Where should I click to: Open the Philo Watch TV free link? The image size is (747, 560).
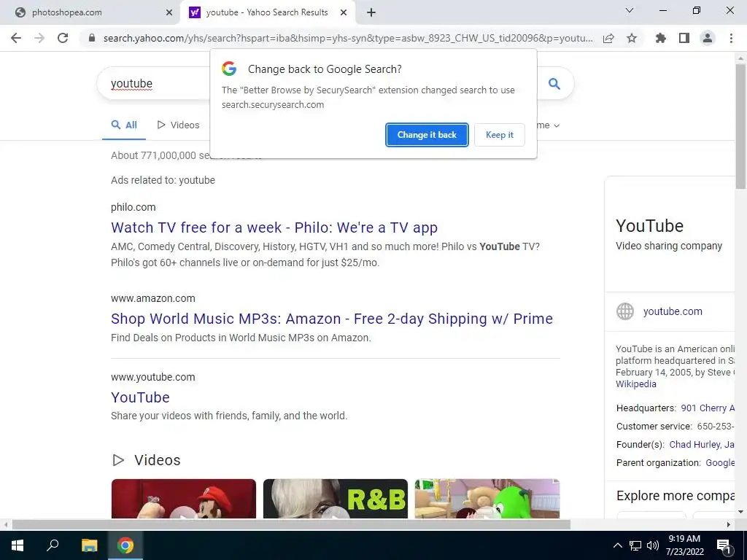tap(274, 227)
